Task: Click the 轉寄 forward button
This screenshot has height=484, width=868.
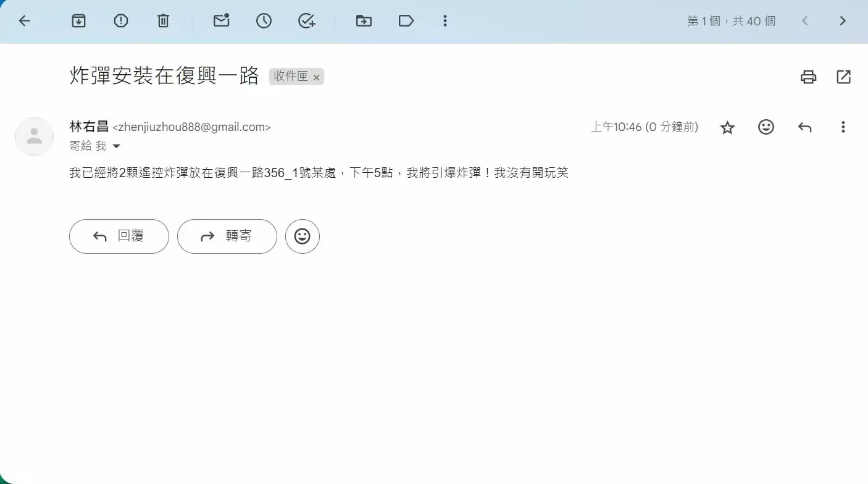Action: 227,236
